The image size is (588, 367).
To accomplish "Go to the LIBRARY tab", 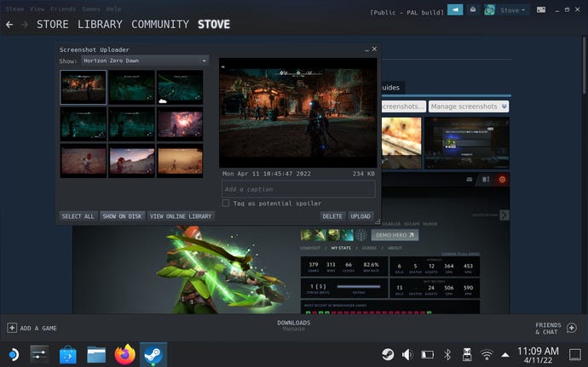I will [x=100, y=25].
